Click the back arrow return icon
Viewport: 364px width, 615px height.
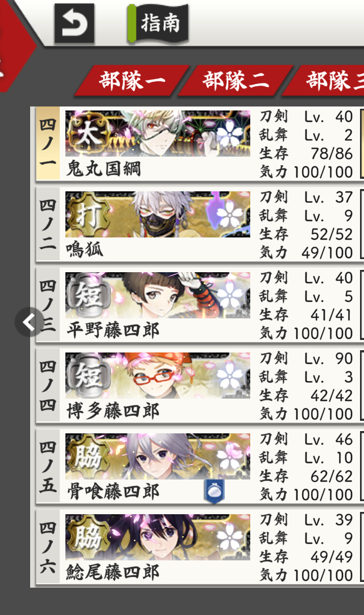pyautogui.click(x=75, y=23)
